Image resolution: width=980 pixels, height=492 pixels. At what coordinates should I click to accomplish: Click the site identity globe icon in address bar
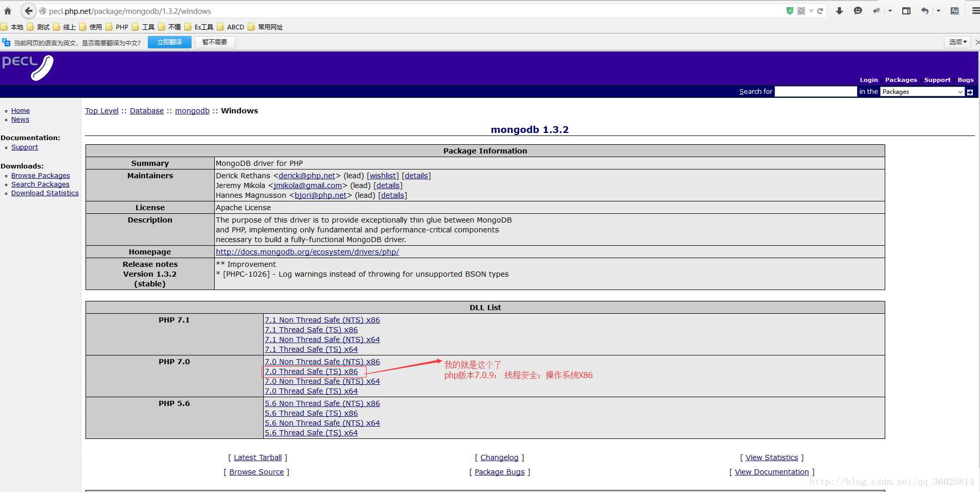(x=43, y=11)
